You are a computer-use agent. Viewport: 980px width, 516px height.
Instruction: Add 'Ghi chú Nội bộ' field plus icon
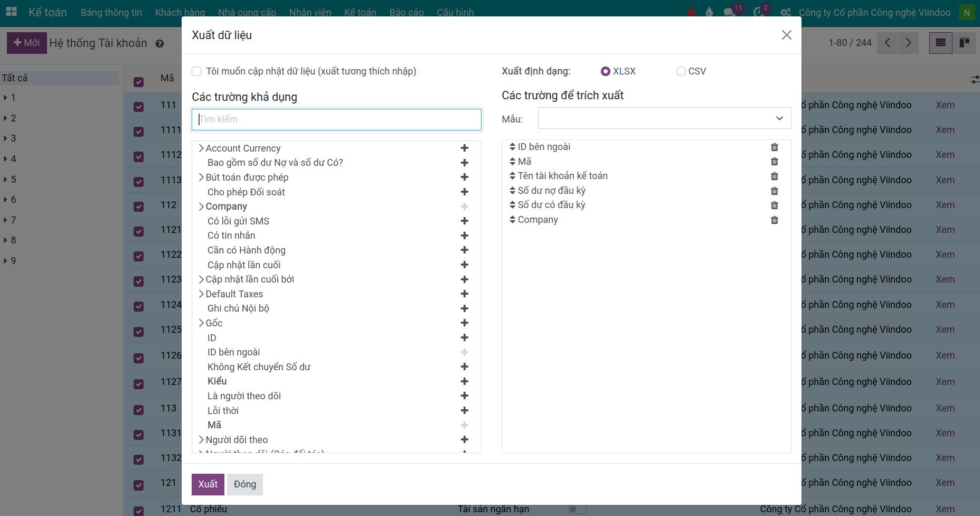464,308
